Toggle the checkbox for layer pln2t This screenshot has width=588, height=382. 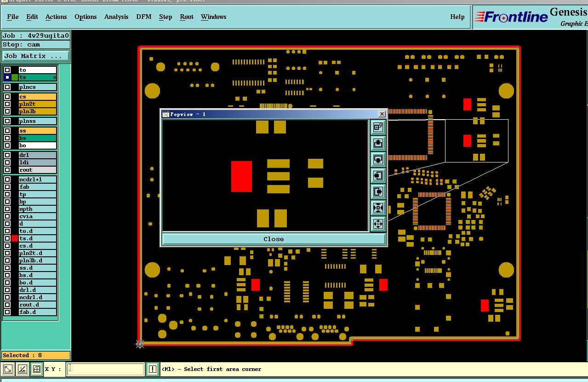click(x=7, y=104)
